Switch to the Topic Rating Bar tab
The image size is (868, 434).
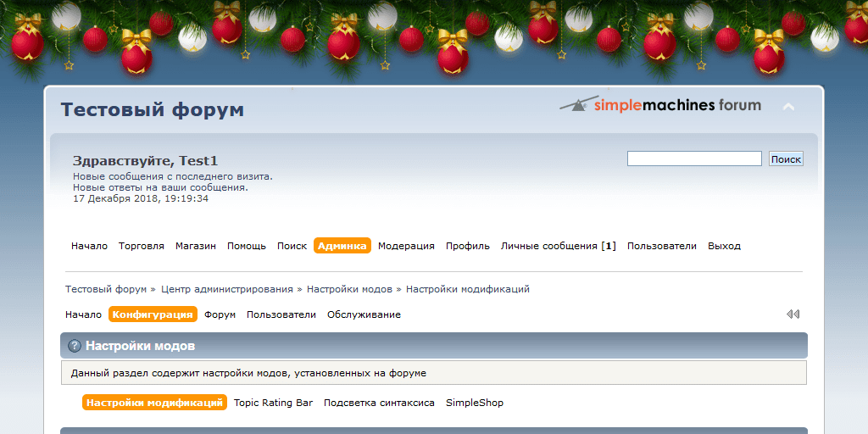coord(273,403)
